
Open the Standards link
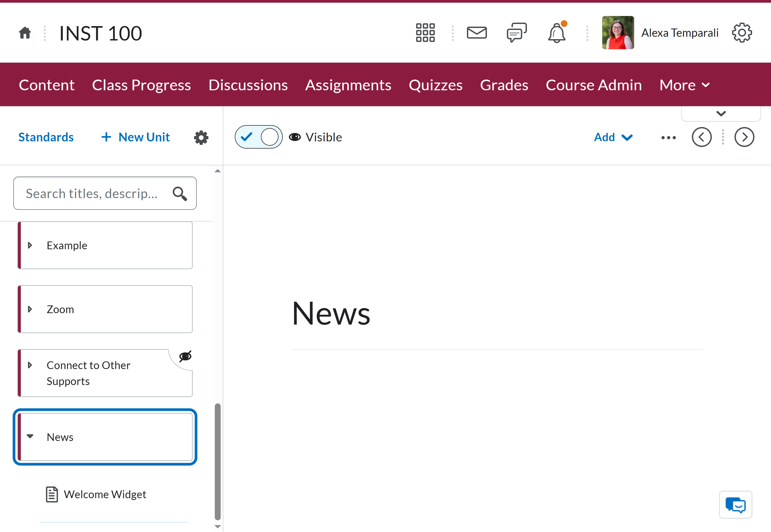[46, 137]
